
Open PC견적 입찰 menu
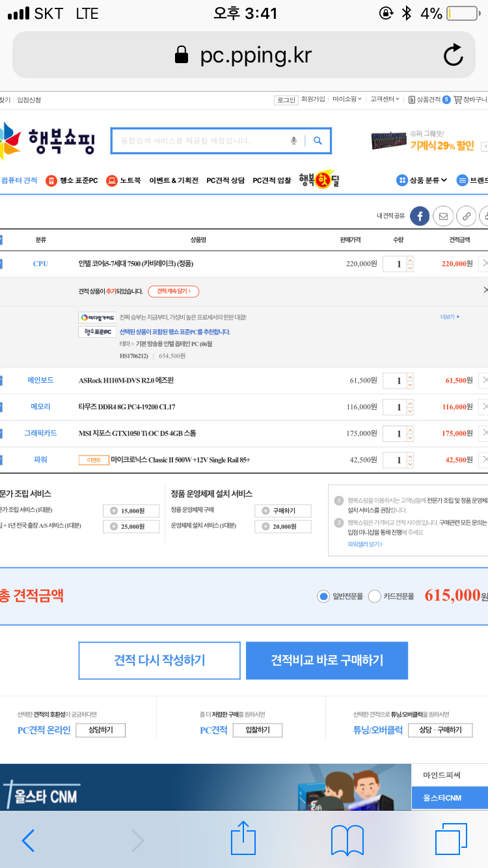tap(272, 180)
